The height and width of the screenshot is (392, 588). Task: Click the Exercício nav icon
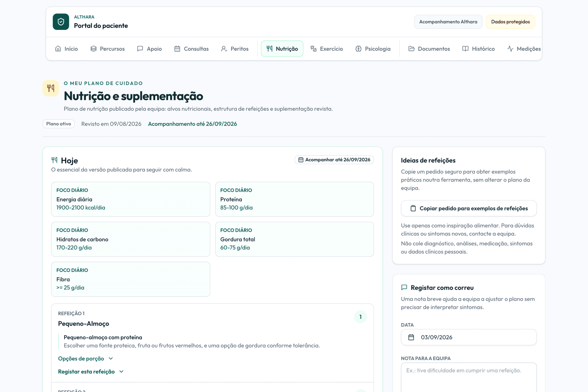pos(314,49)
